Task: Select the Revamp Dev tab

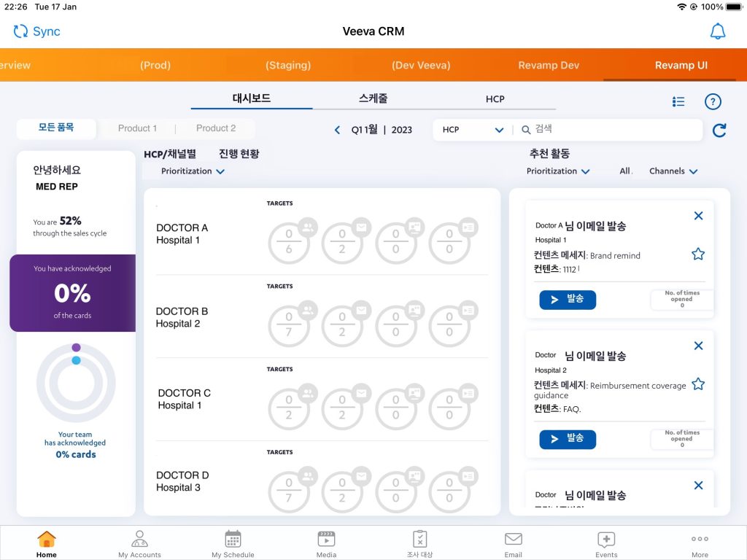Action: tap(549, 65)
